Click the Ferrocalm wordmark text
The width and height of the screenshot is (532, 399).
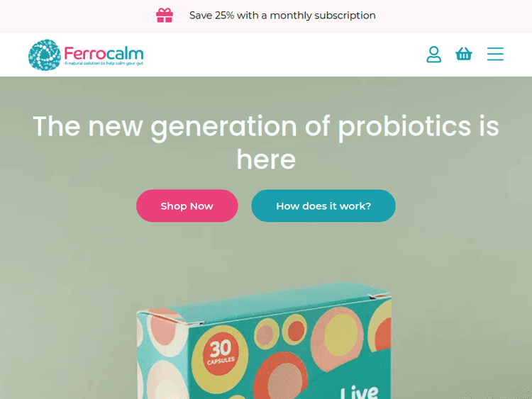(x=104, y=53)
